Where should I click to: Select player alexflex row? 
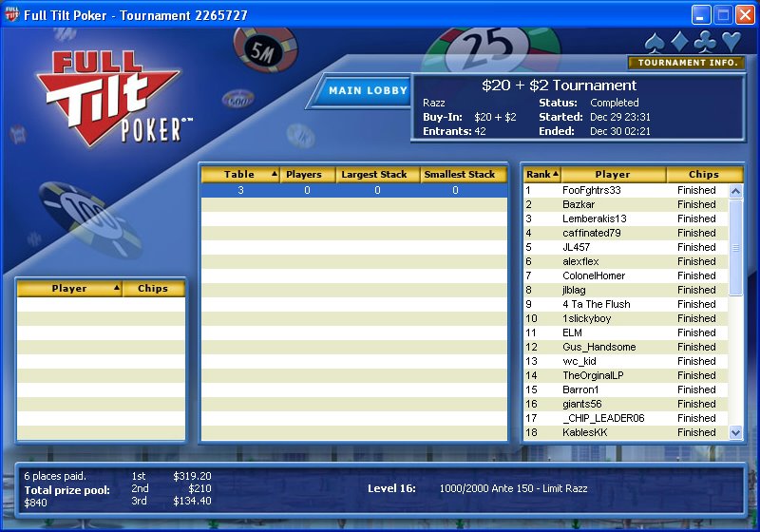pyautogui.click(x=626, y=261)
